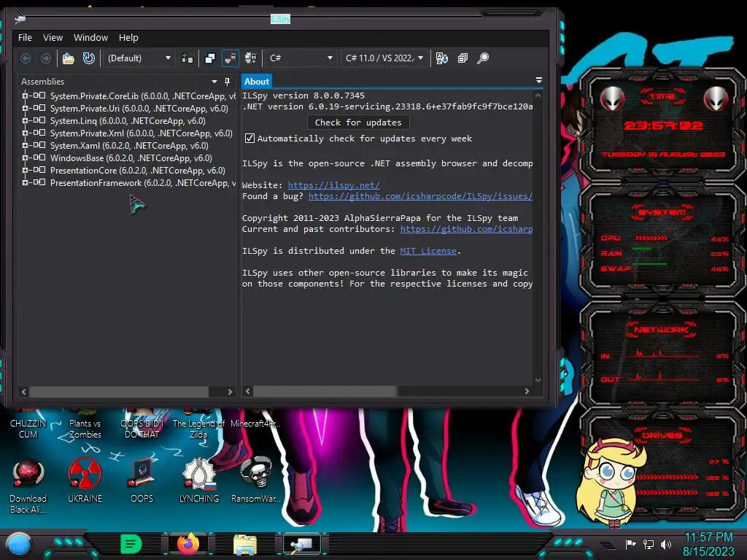Pin the Assemblies panel
Image resolution: width=747 pixels, height=560 pixels.
(228, 82)
